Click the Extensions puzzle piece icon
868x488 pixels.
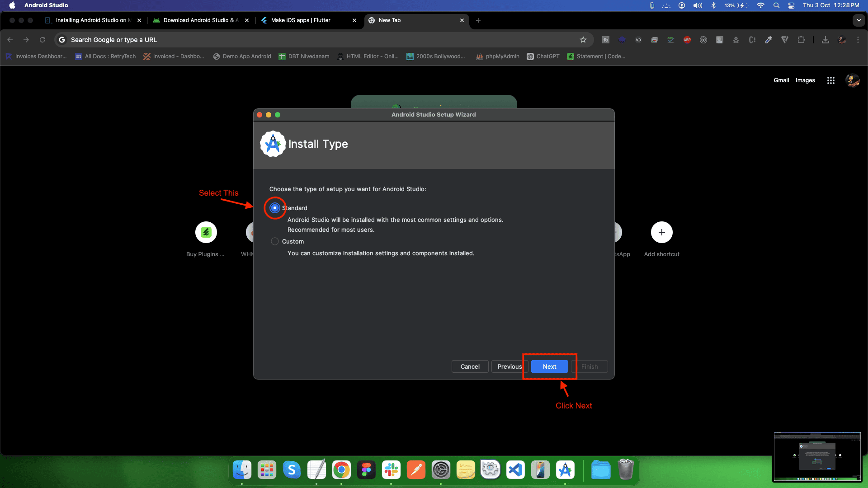(x=801, y=40)
